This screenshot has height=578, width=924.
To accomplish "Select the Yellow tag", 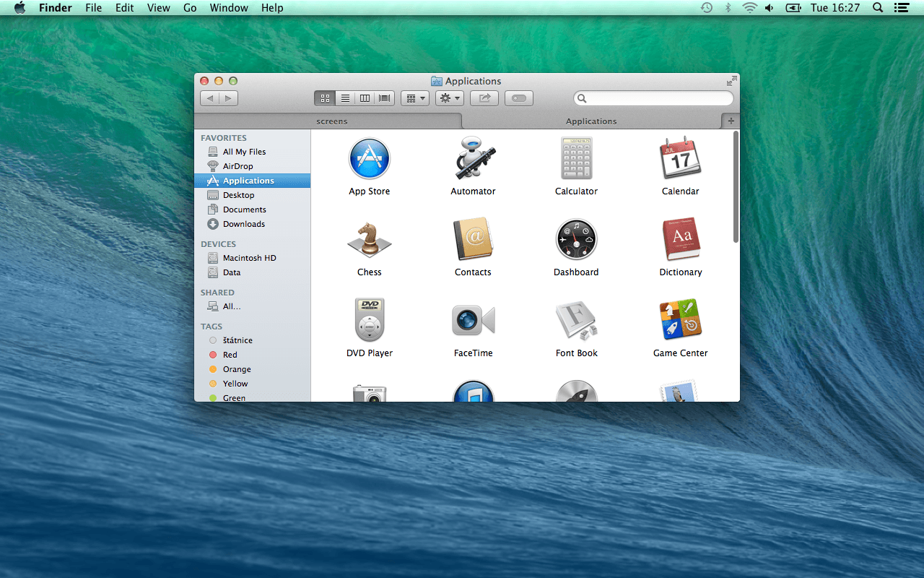I will 252,384.
